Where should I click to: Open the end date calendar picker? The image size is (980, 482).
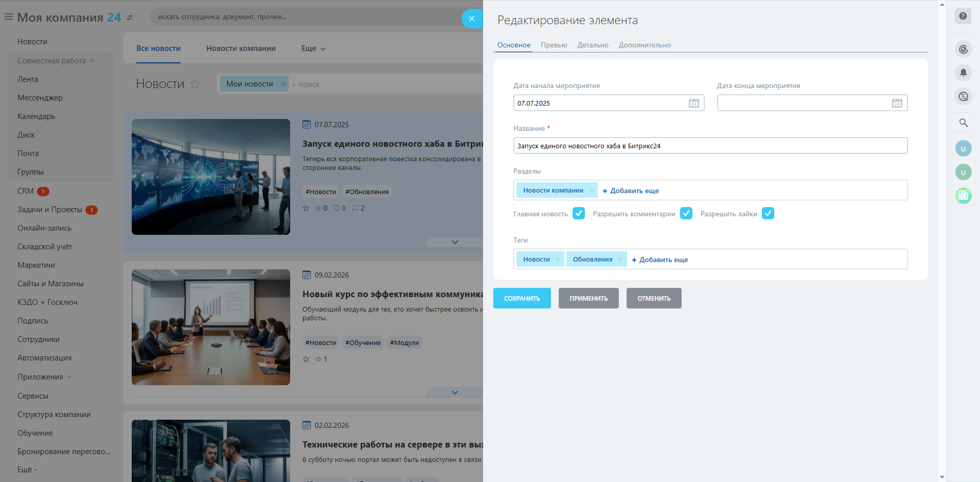click(x=897, y=103)
